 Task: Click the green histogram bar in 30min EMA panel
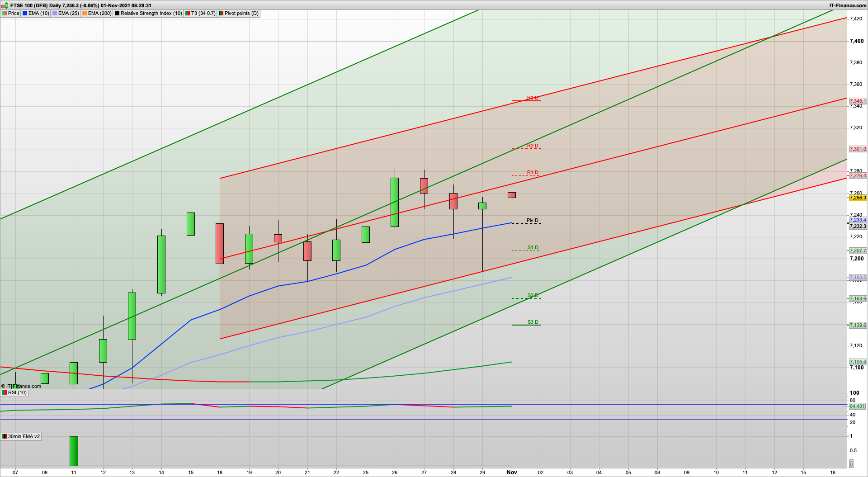[74, 451]
